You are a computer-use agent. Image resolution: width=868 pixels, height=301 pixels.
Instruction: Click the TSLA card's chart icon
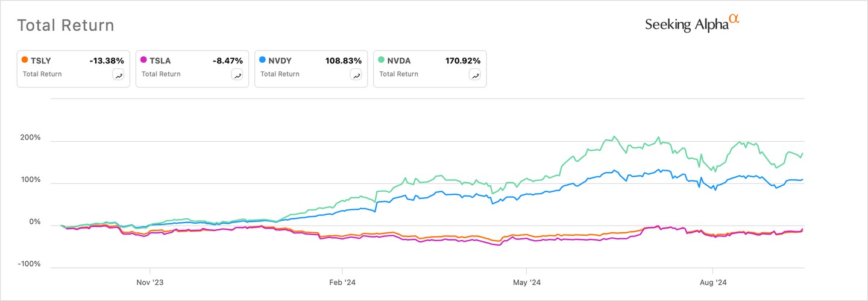[237, 75]
